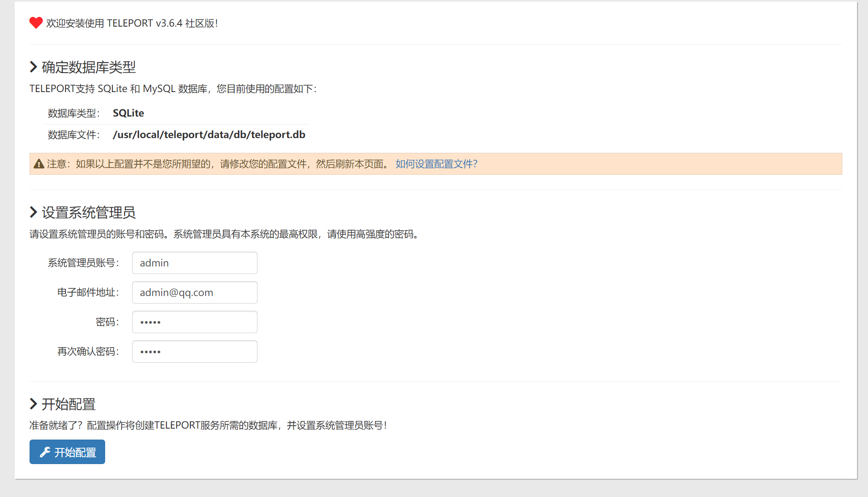This screenshot has height=497, width=868.
Task: Click the red heart icon
Action: click(x=36, y=23)
